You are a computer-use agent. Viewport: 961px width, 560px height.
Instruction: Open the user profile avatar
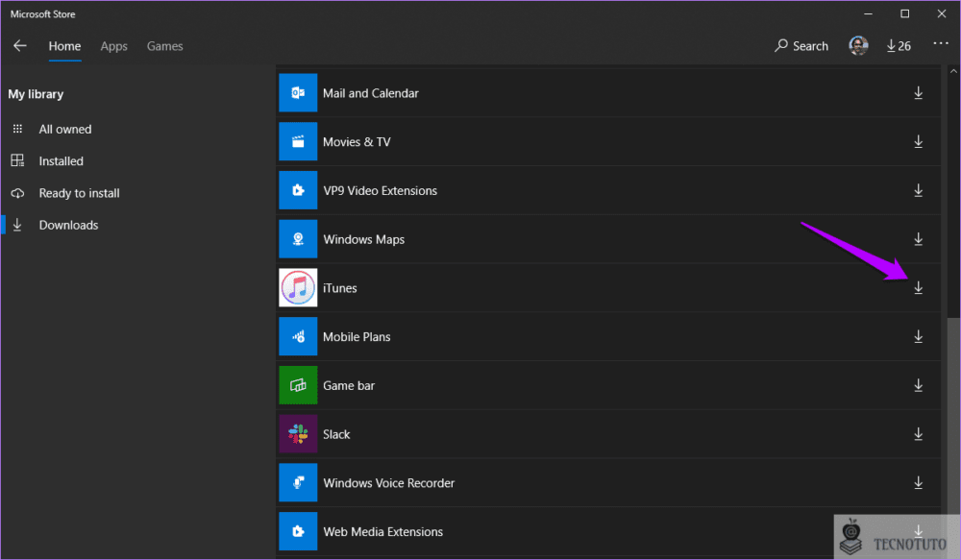tap(858, 45)
